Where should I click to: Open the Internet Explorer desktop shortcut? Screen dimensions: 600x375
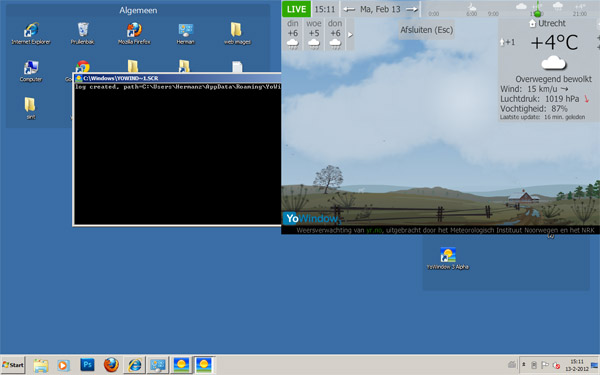[x=31, y=34]
